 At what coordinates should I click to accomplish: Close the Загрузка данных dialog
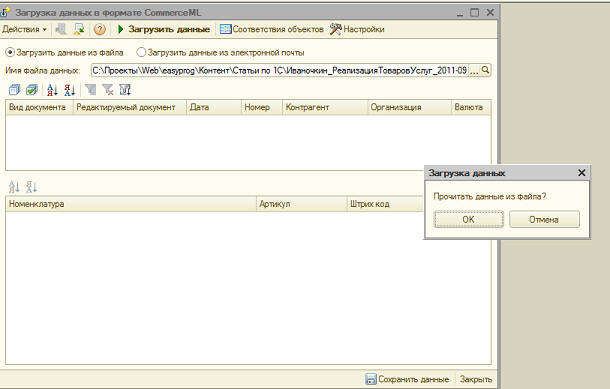582,173
